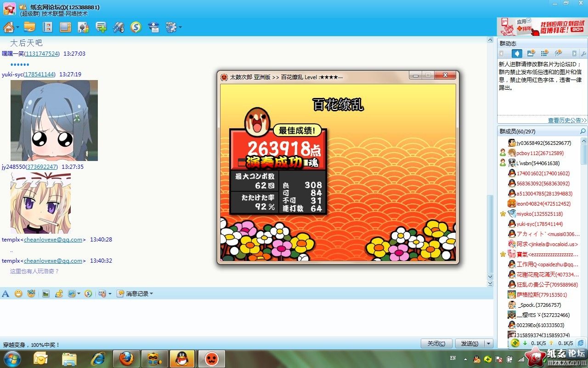Select member 00239Eo(610333503)

pyautogui.click(x=540, y=325)
